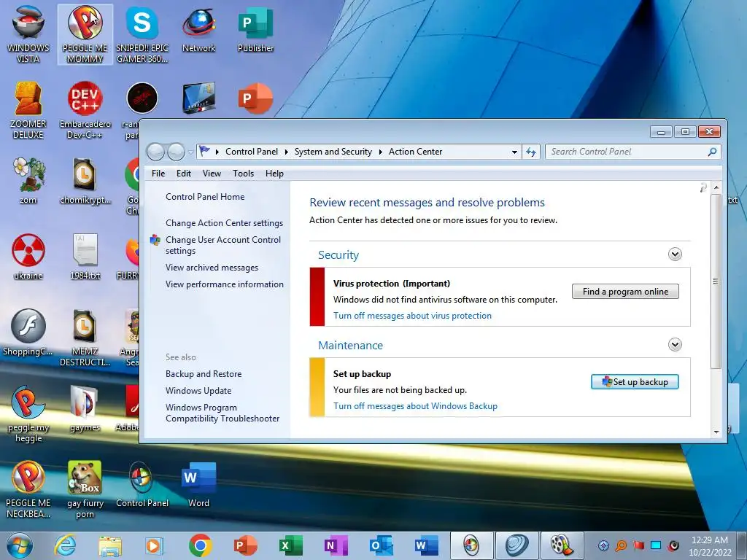
Task: Select the 1984.txt file icon
Action: (x=85, y=256)
